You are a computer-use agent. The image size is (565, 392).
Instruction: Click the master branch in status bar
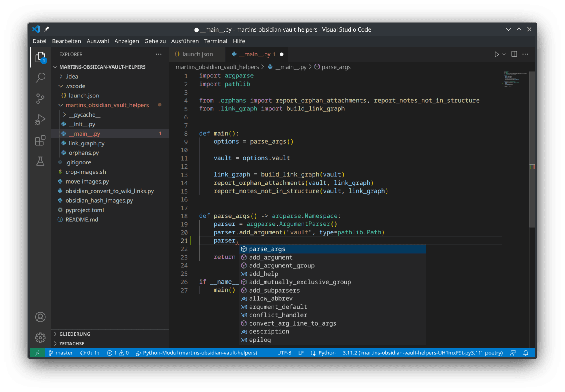click(61, 353)
